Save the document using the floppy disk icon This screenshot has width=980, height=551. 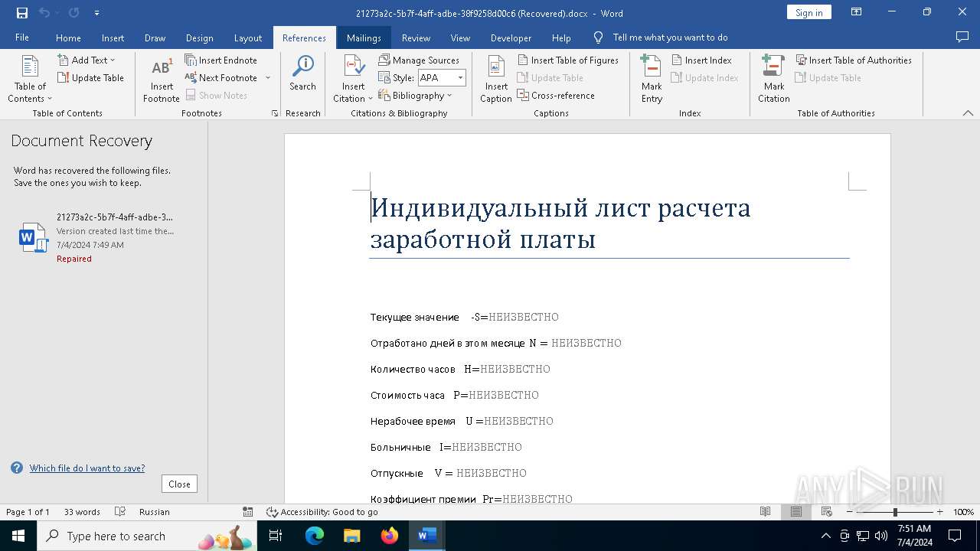[x=22, y=13]
